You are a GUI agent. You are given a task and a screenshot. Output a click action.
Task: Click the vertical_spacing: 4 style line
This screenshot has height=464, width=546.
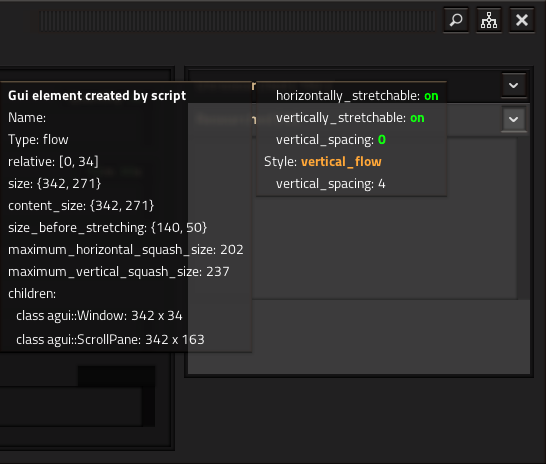(x=330, y=184)
